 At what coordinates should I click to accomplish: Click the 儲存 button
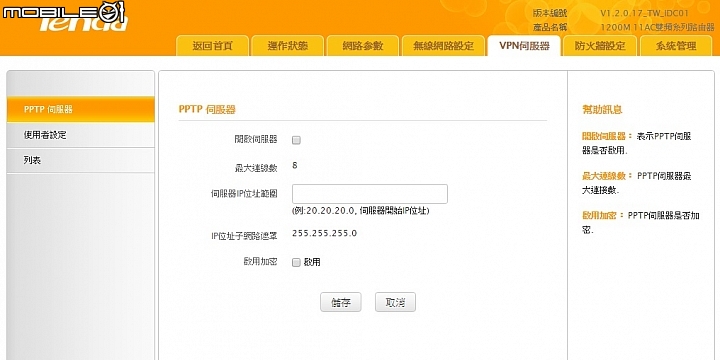click(341, 302)
